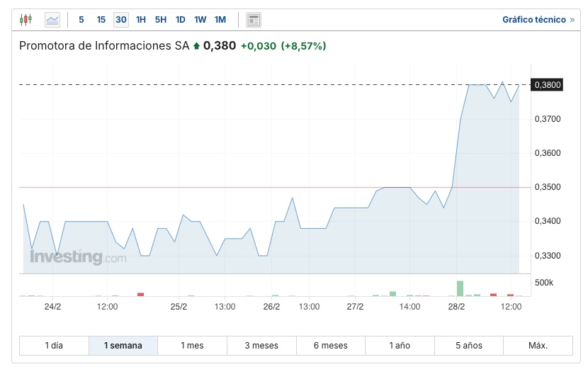Toggle the 30 minute interval
This screenshot has height=374, width=588.
tap(121, 20)
